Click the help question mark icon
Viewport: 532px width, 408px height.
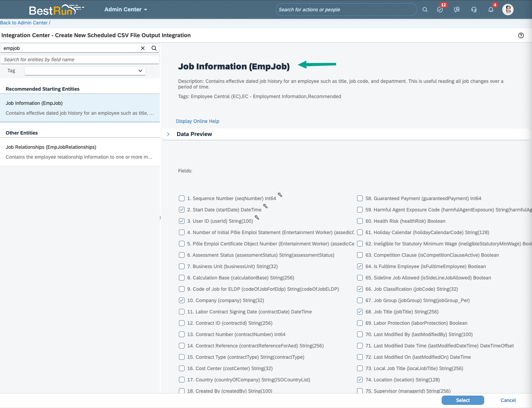521,35
